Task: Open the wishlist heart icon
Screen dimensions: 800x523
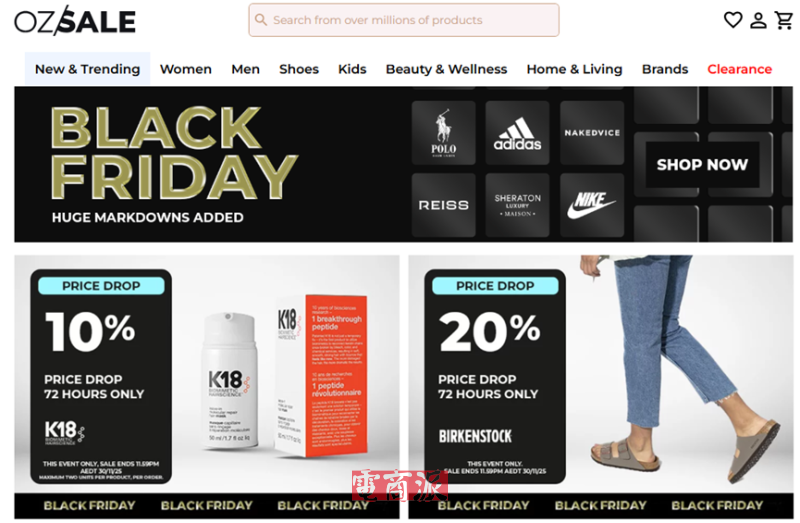Action: pyautogui.click(x=733, y=20)
